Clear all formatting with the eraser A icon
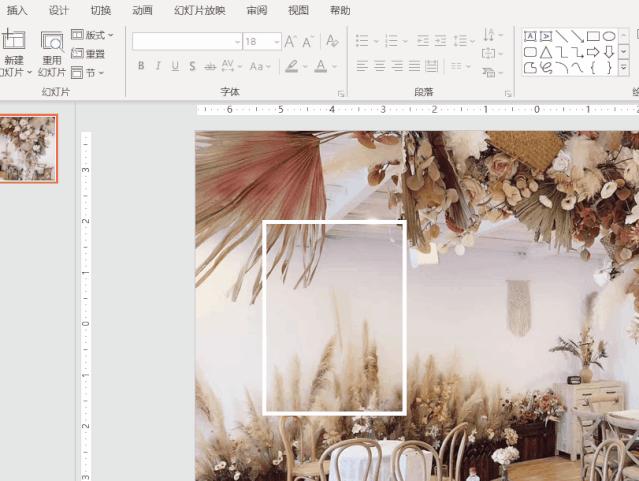 click(x=332, y=41)
